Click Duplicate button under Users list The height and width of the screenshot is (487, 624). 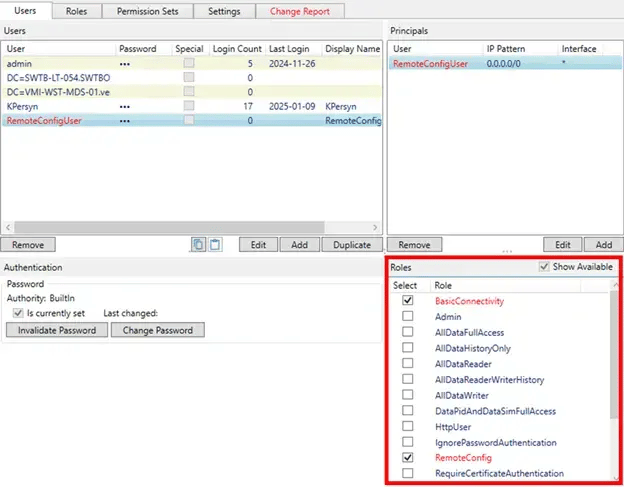[x=350, y=244]
